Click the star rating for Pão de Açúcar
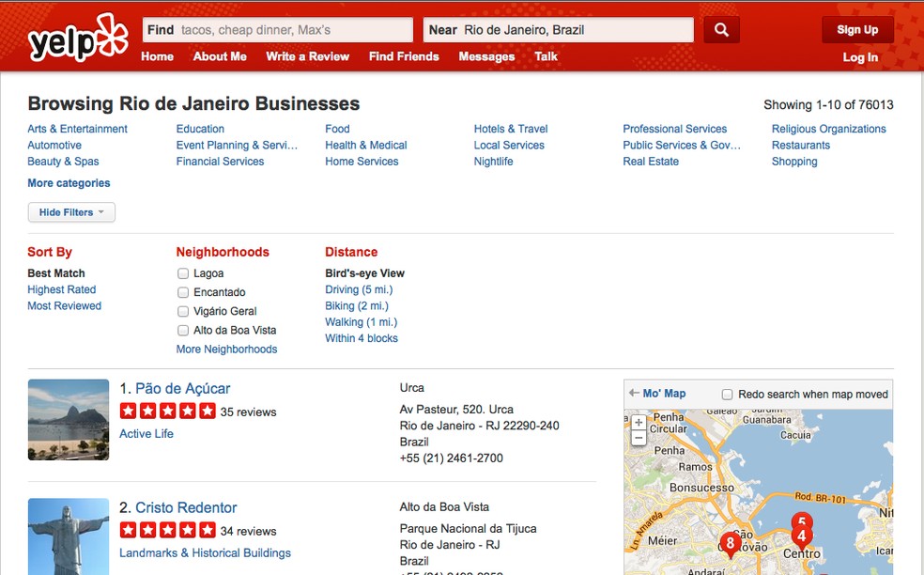The height and width of the screenshot is (575, 924). click(167, 411)
